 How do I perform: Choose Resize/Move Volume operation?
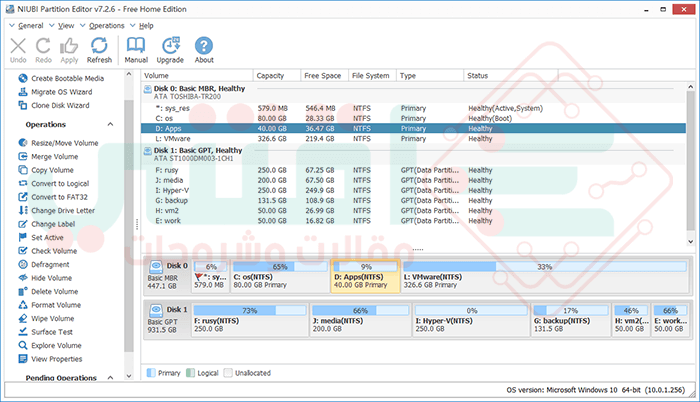coord(58,143)
